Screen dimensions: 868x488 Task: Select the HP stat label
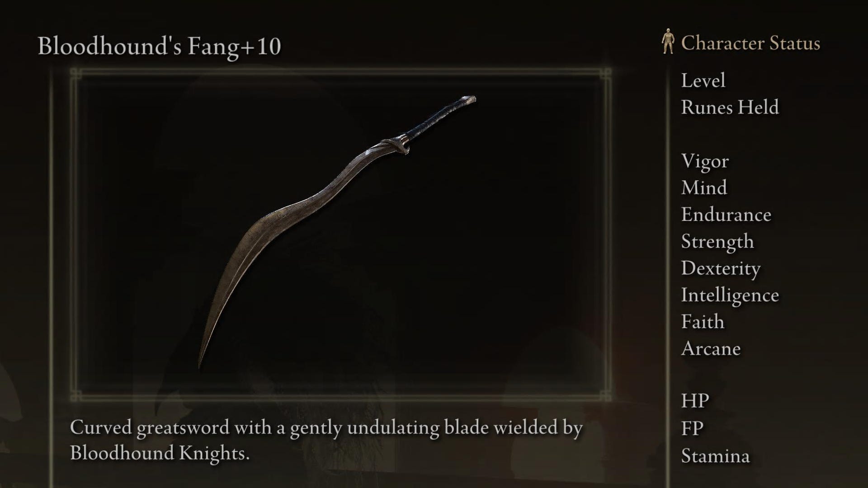pos(695,401)
